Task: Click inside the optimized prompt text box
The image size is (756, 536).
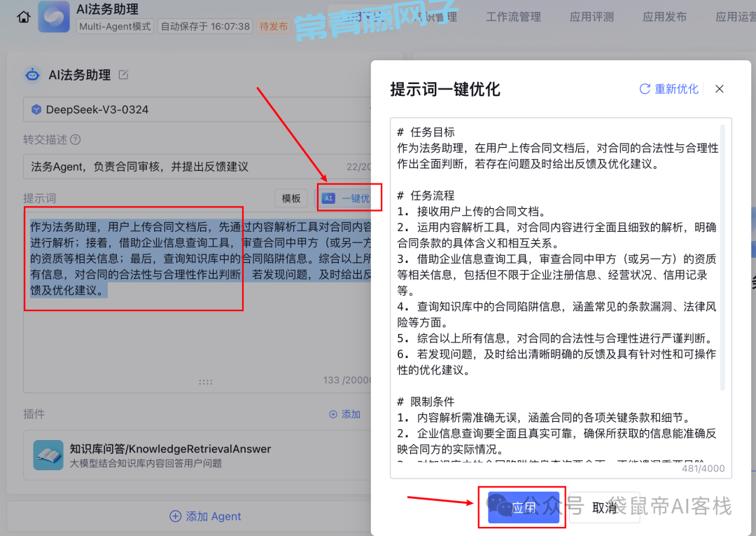Action: point(561,298)
